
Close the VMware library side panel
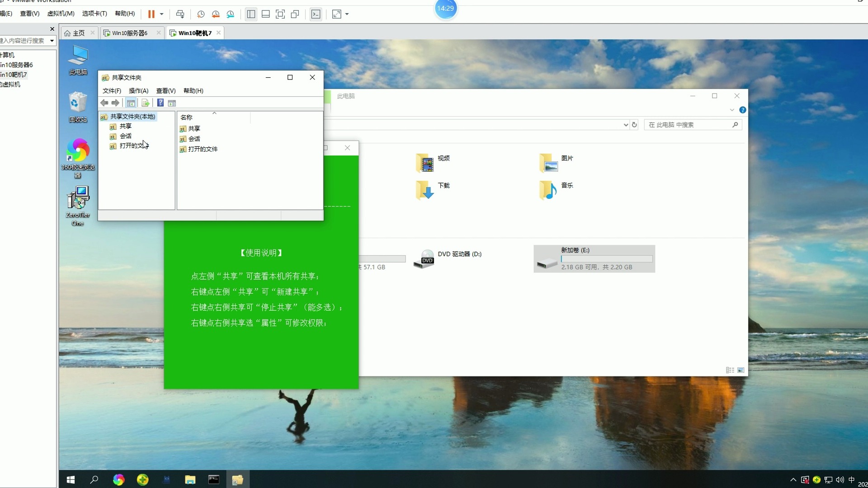coord(52,29)
